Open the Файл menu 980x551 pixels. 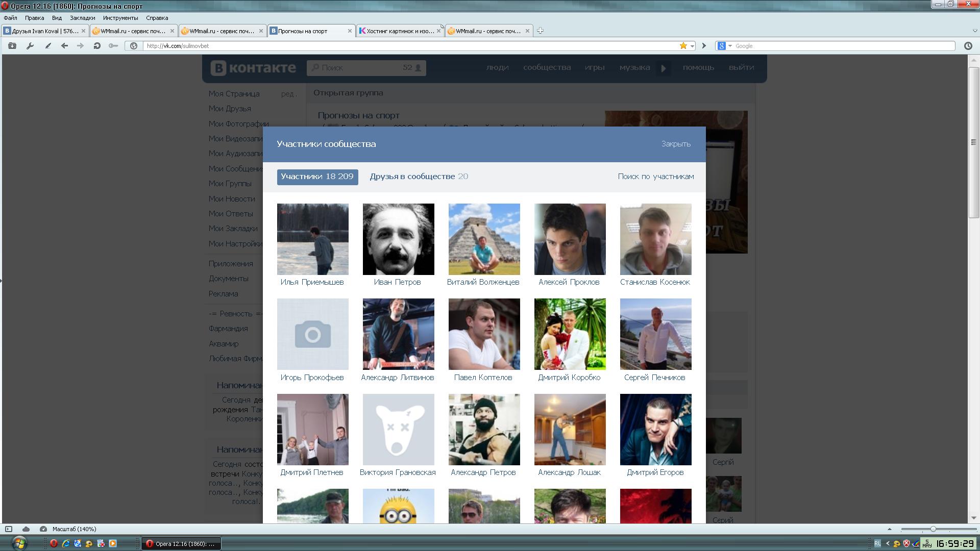pyautogui.click(x=10, y=18)
